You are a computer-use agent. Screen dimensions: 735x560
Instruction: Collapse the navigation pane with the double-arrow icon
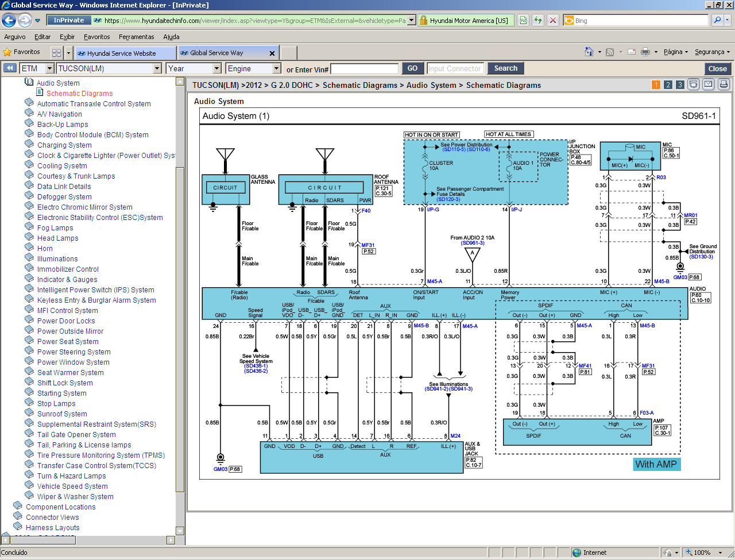(9, 68)
